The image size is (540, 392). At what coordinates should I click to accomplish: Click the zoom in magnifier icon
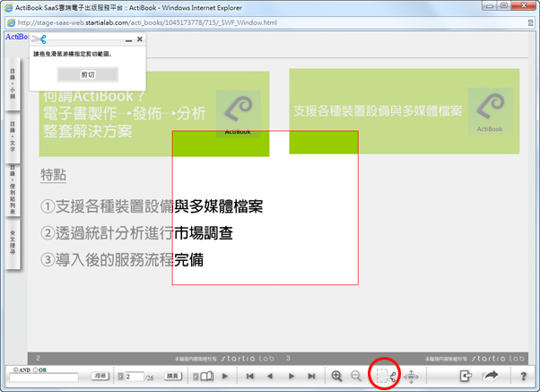[x=336, y=376]
